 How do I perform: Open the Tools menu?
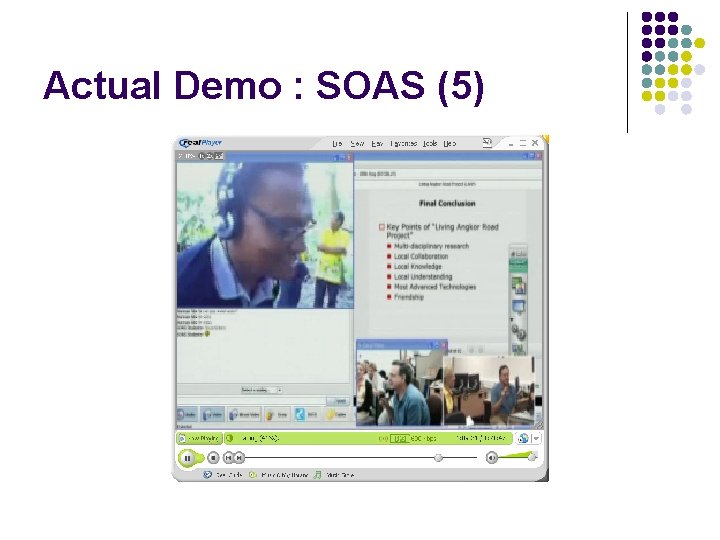click(430, 144)
